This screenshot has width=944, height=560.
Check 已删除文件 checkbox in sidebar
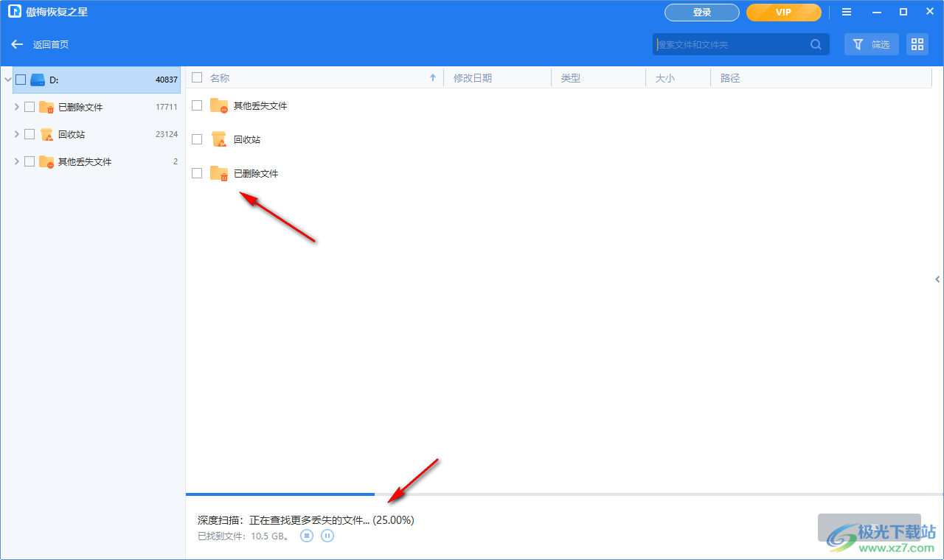[x=29, y=107]
